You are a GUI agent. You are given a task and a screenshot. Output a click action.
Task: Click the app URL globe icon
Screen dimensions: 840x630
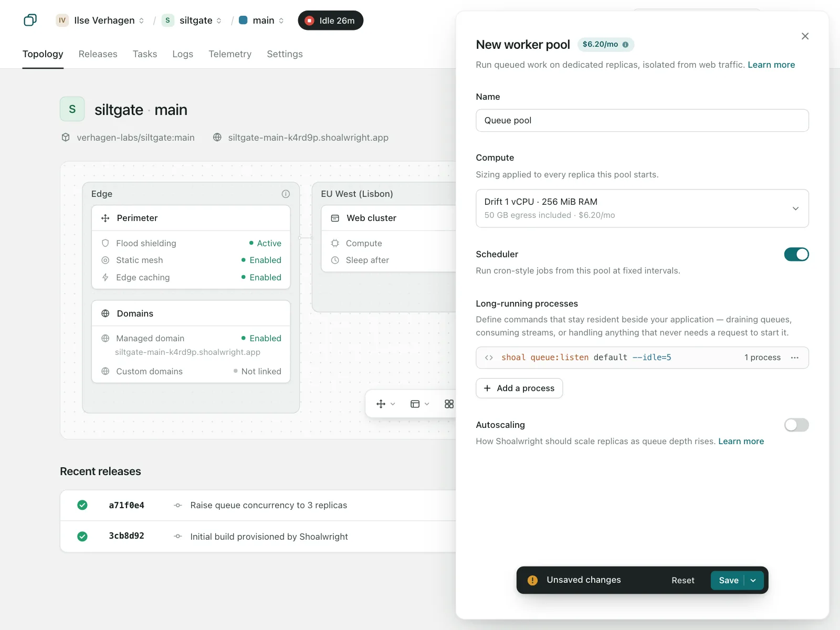(x=217, y=138)
